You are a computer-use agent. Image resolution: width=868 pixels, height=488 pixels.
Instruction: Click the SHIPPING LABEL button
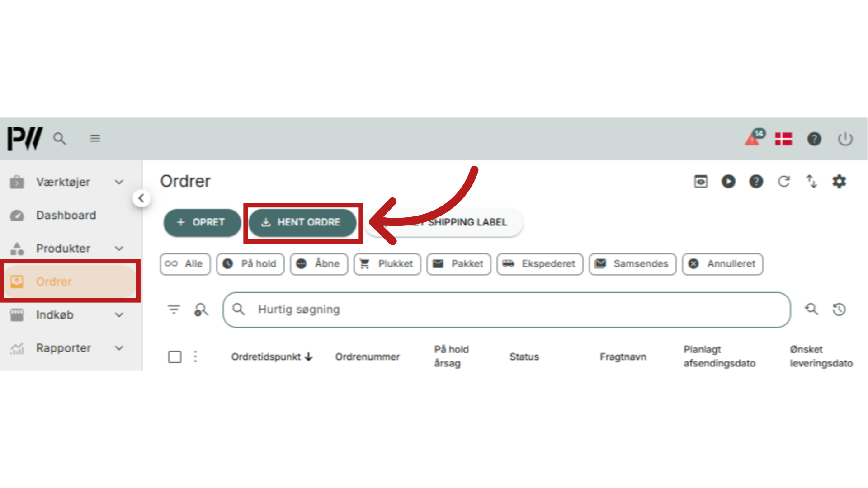coord(444,222)
